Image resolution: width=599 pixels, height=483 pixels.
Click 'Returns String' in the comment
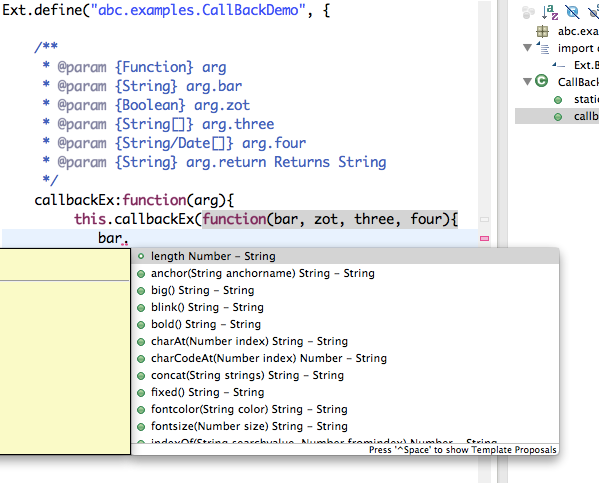click(x=330, y=162)
